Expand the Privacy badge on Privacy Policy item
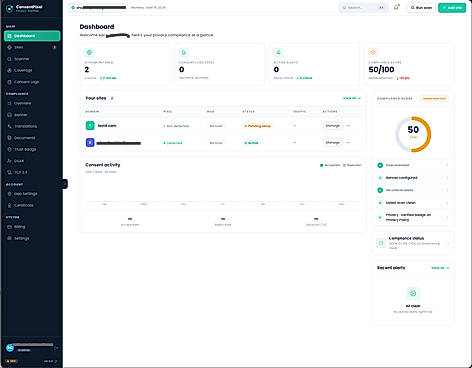The width and height of the screenshot is (472, 368). [413, 217]
